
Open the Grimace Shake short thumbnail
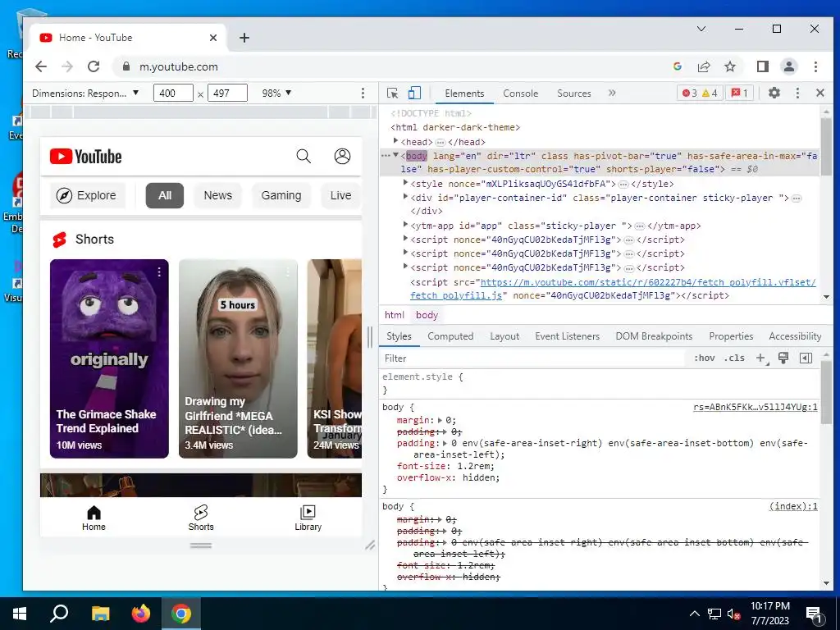point(109,359)
